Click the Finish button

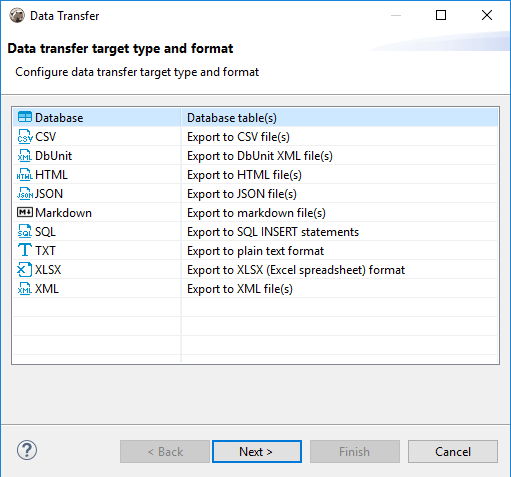coord(355,452)
